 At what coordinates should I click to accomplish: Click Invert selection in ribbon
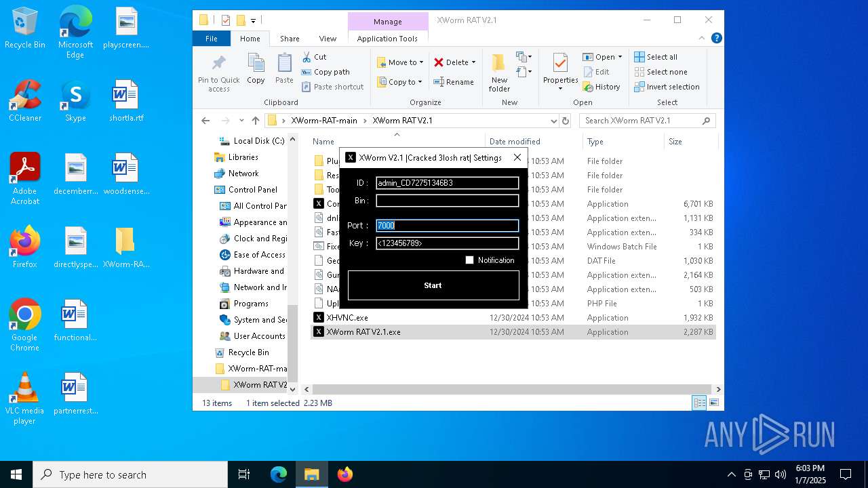pos(667,87)
